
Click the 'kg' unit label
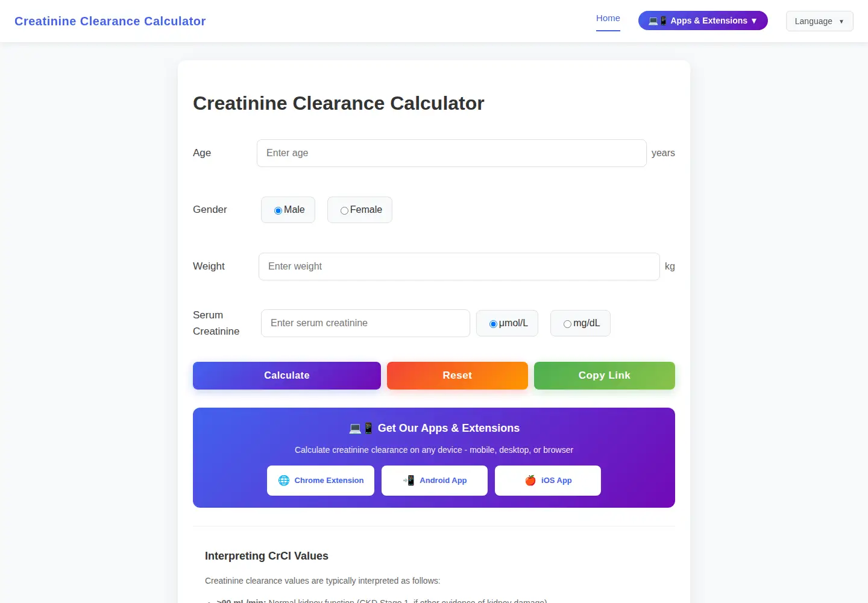click(670, 267)
